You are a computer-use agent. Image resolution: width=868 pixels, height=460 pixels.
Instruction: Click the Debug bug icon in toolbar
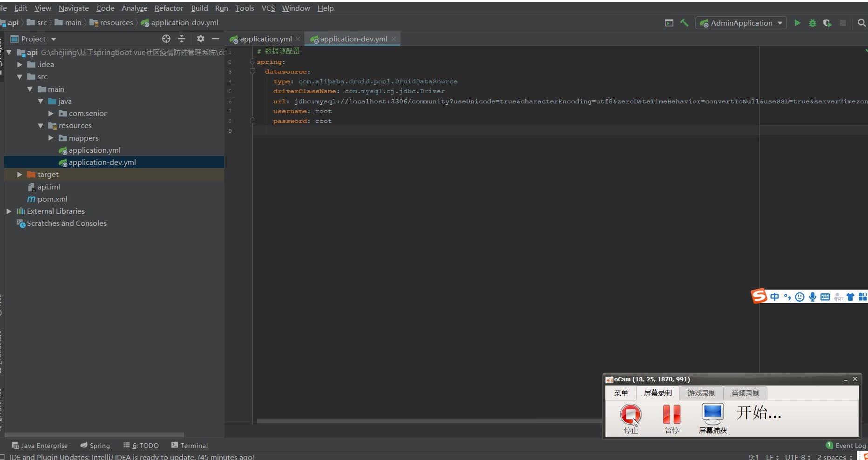812,23
